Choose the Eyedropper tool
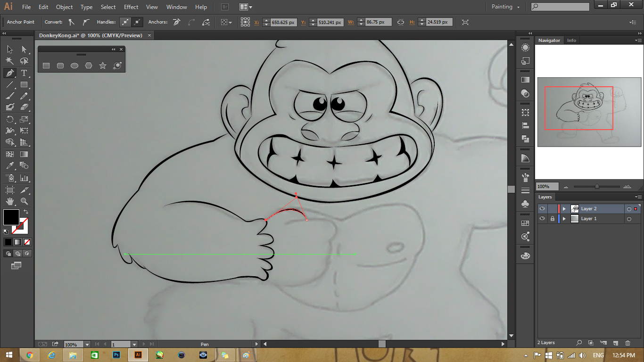Image resolution: width=644 pixels, height=362 pixels. point(10,165)
